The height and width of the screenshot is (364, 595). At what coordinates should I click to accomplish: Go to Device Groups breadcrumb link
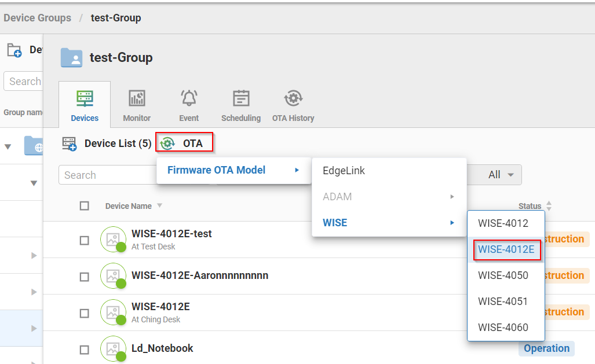pyautogui.click(x=37, y=18)
